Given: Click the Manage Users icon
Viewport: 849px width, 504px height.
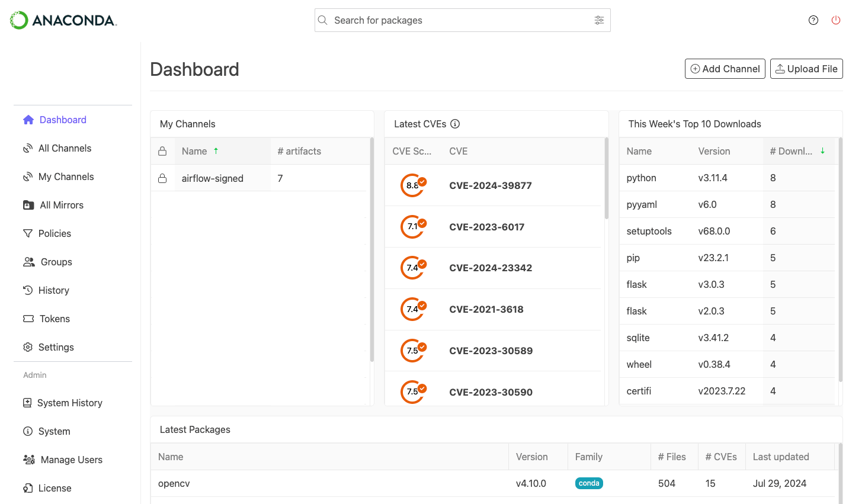Looking at the screenshot, I should pyautogui.click(x=29, y=460).
